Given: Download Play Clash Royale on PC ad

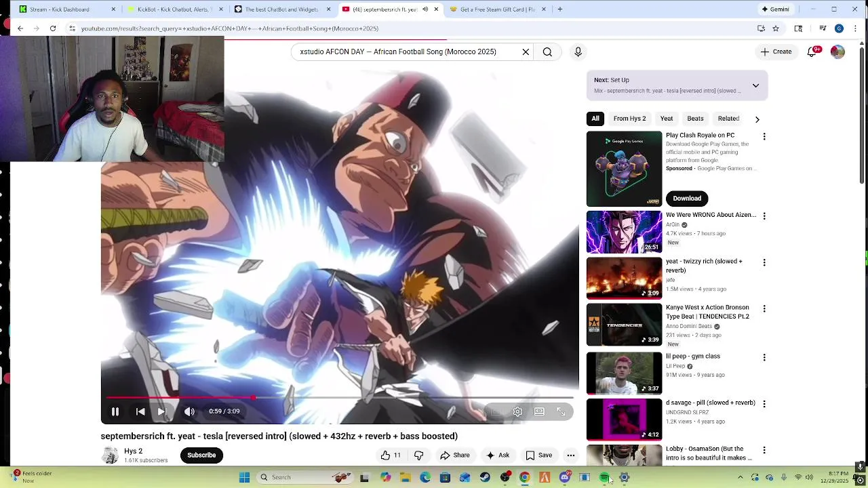Looking at the screenshot, I should coord(687,199).
